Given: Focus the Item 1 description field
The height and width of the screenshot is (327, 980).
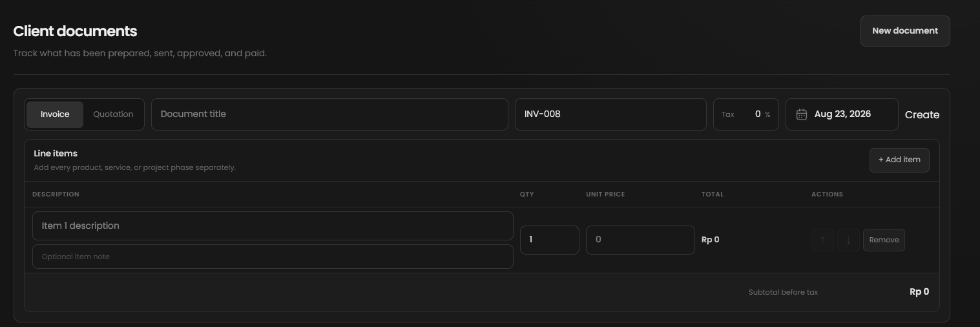Looking at the screenshot, I should coord(273,226).
